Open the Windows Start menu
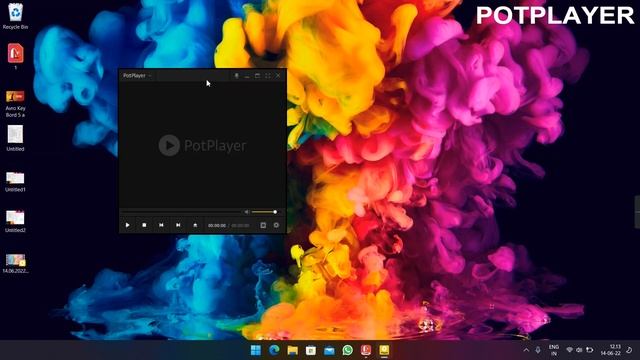 pos(256,350)
